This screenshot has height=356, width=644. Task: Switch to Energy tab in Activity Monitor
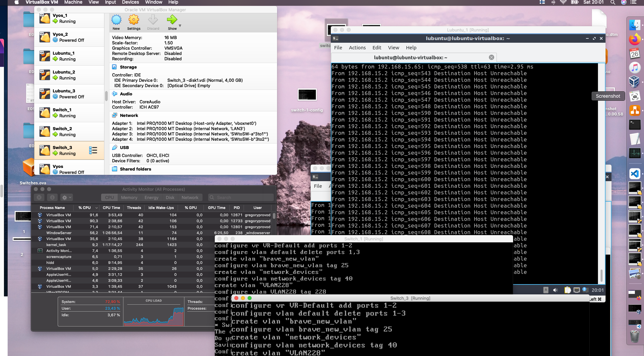coord(151,197)
